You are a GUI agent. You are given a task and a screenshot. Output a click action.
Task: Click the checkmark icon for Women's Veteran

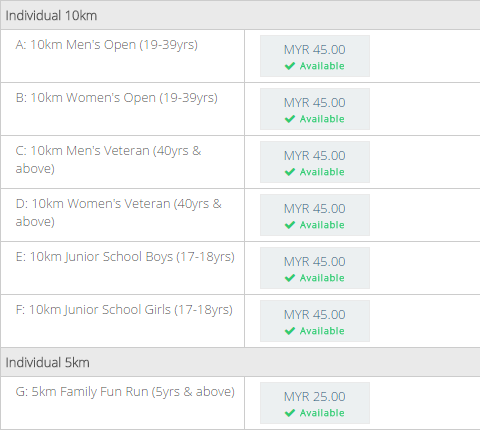[x=290, y=225]
